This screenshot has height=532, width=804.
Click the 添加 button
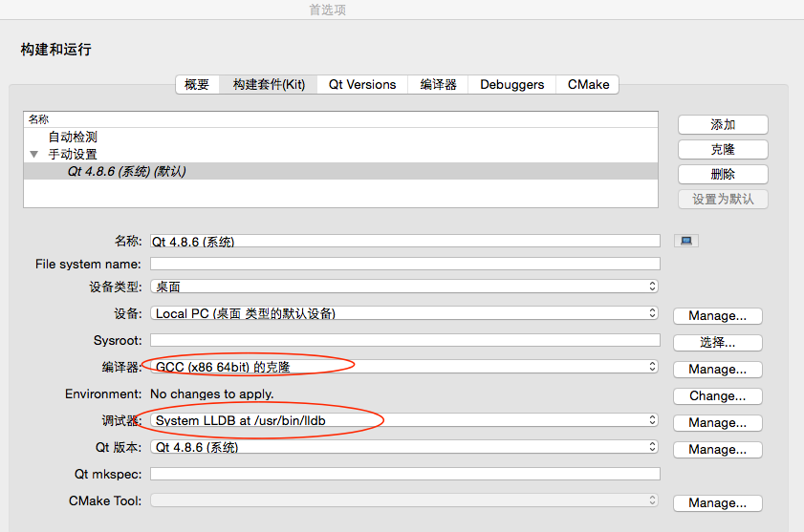[x=723, y=124]
